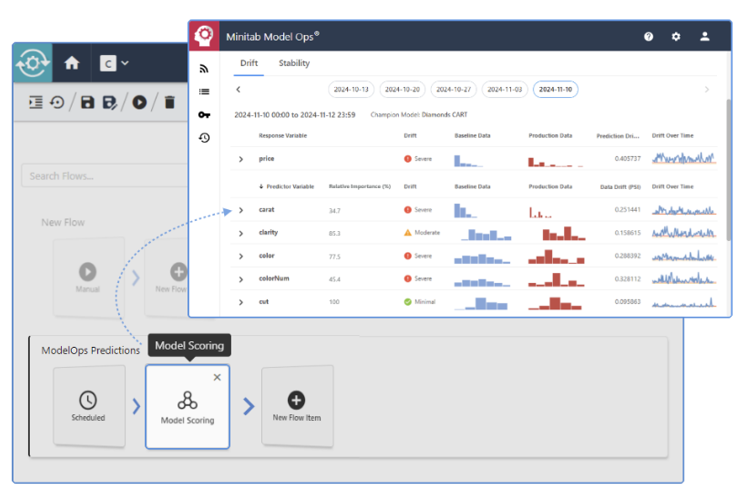Click the save disk icon
This screenshot has height=500, width=747.
(87, 102)
